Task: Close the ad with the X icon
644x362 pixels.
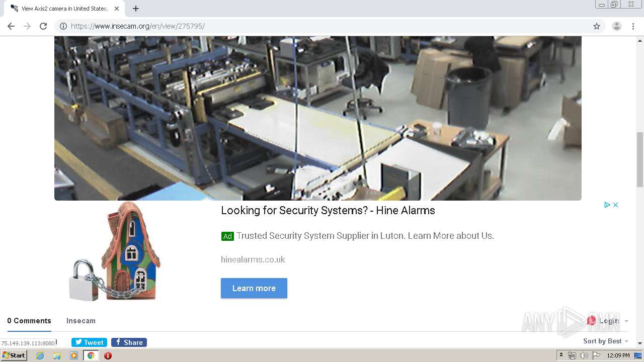Action: pyautogui.click(x=615, y=205)
